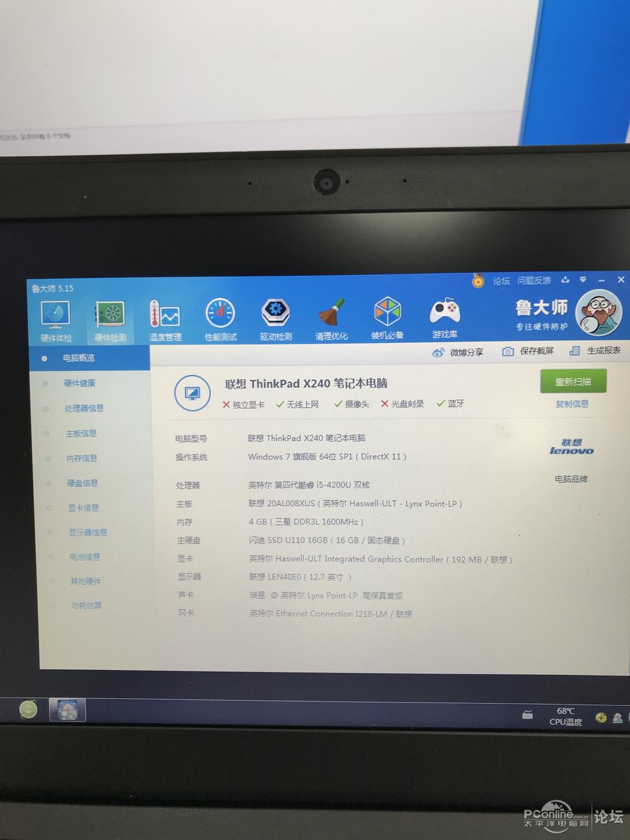Launch the 性能测试 benchmark section
The image size is (630, 840).
pos(221,319)
